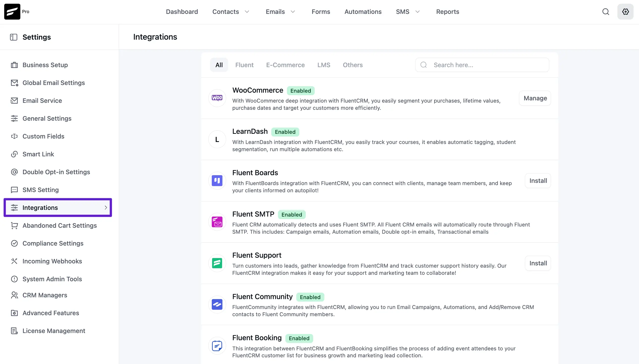The height and width of the screenshot is (364, 639).
Task: Click the SMS Setting chat bubble icon
Action: pos(14,190)
